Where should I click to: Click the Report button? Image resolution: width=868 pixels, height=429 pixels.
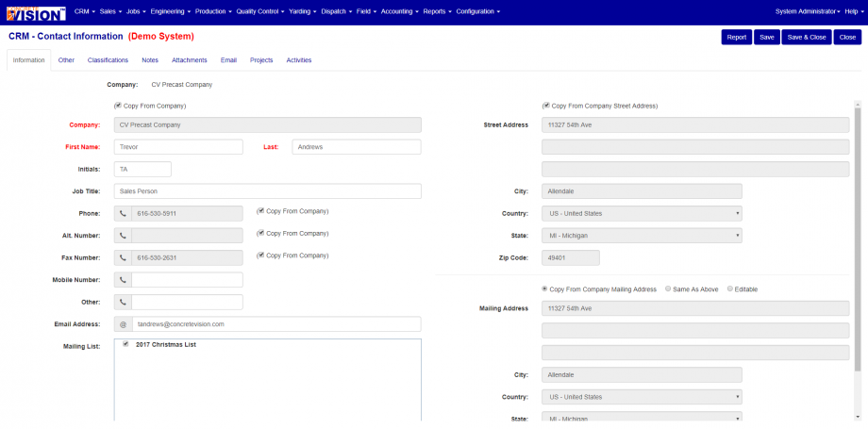pyautogui.click(x=737, y=37)
